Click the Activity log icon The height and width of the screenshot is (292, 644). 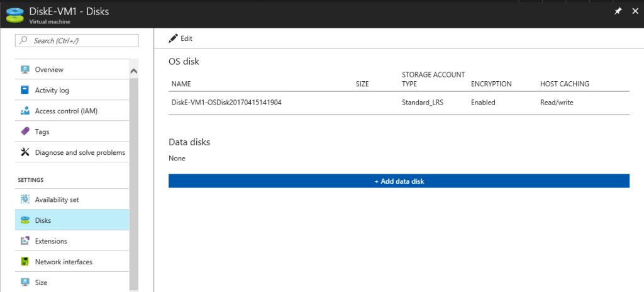(25, 90)
